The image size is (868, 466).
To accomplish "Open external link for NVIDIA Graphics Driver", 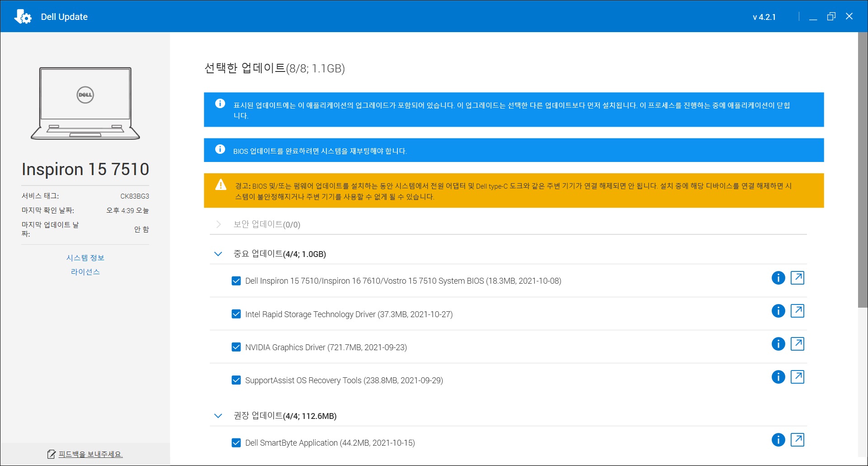I will point(797,344).
